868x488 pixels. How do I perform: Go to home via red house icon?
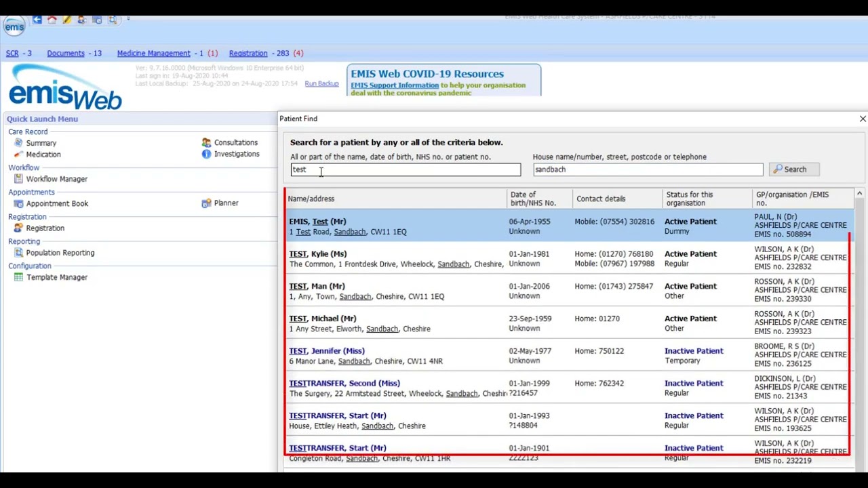click(x=52, y=20)
